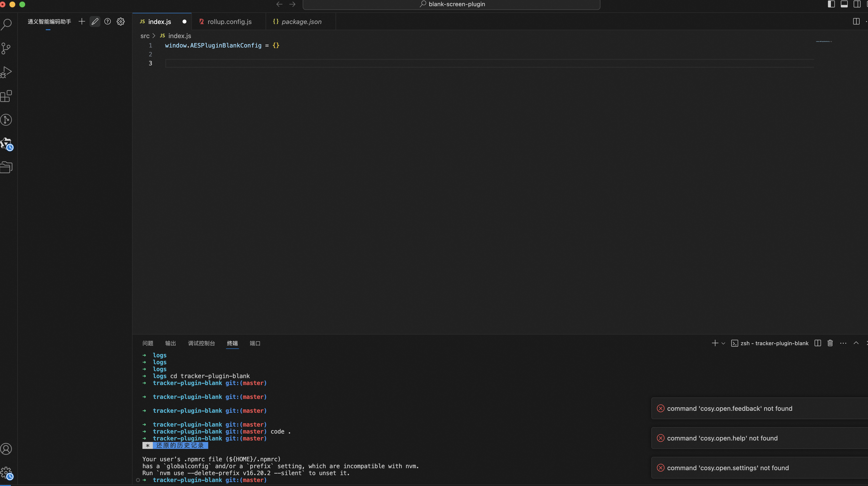Click 'cd tracker-plugin-blank' terminal line
Viewport: 868px width, 486px height.
[210, 376]
